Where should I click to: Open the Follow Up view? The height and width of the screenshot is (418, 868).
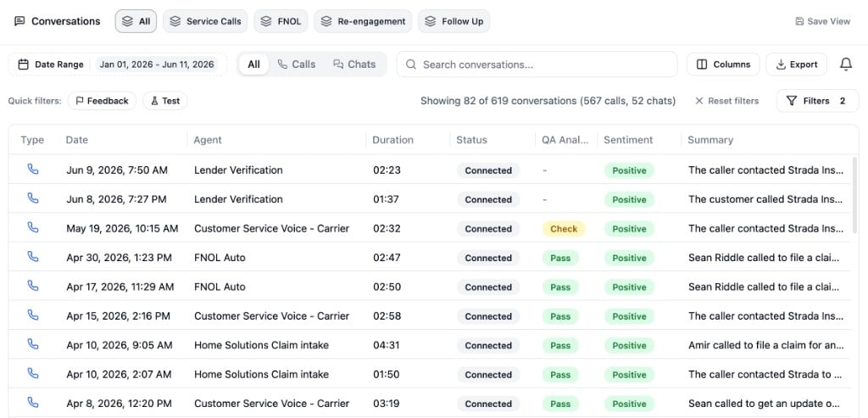tap(454, 21)
